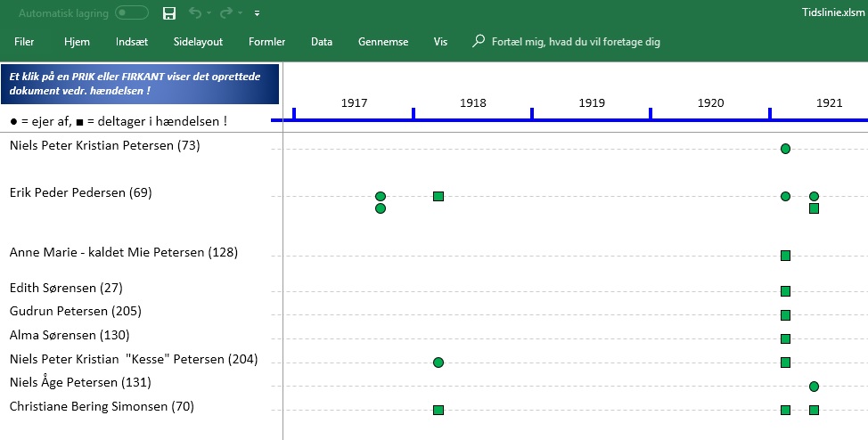
Task: Switch to the Indsæt tab
Action: (x=132, y=42)
